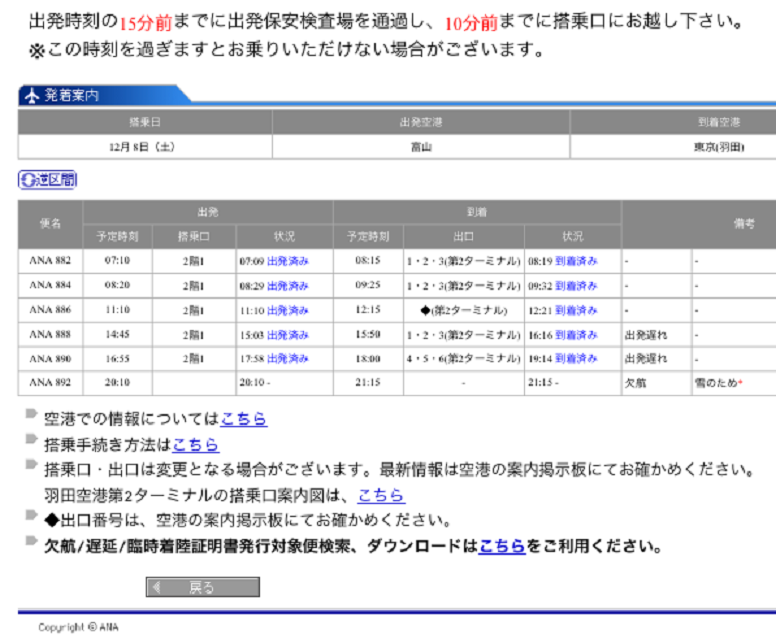Screen dimensions: 776x639
Task: Click the 搭乗口 column header
Action: 194,237
